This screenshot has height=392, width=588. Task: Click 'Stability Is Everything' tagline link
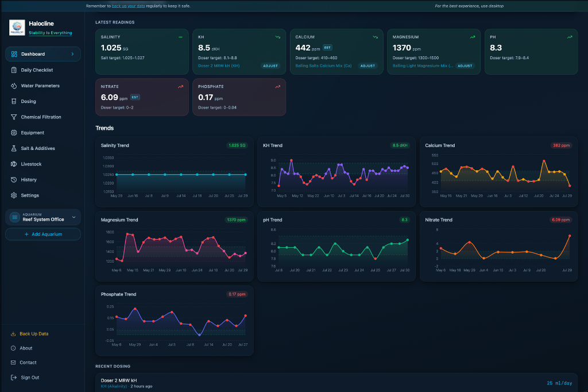coord(51,33)
